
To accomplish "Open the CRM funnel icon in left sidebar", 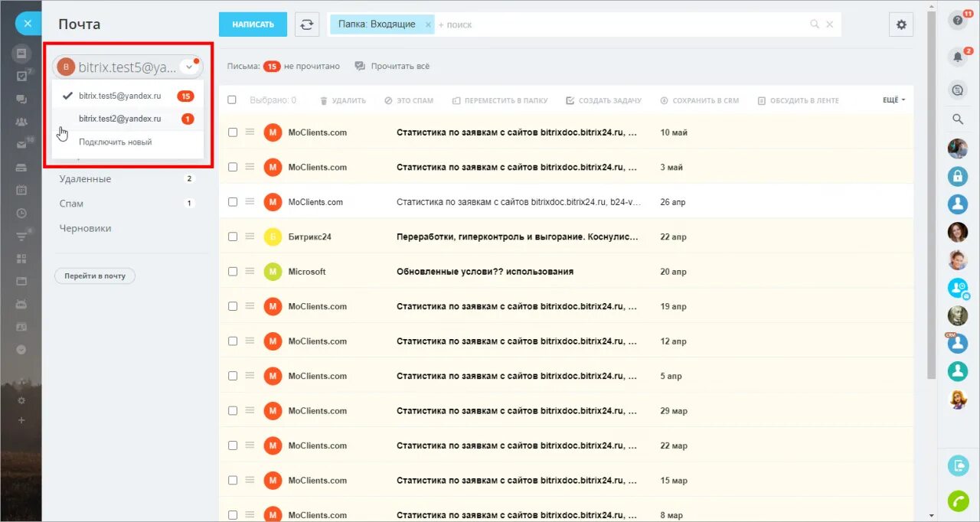I will click(x=21, y=236).
